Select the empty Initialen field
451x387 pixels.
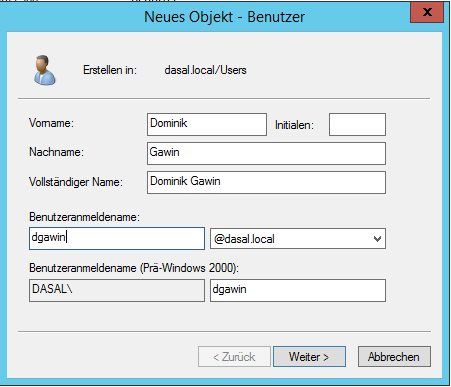(357, 124)
